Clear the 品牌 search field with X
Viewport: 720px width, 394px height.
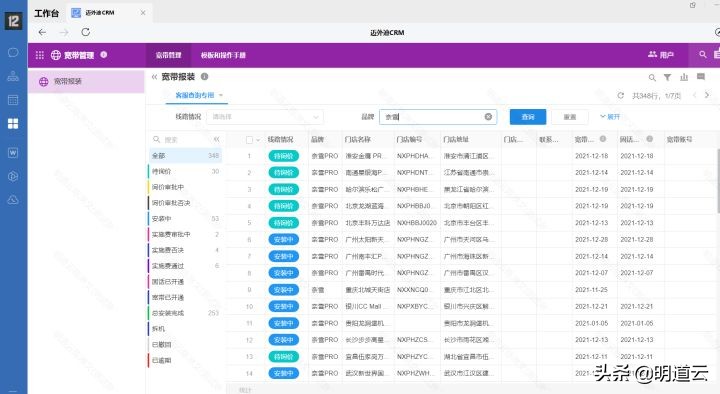pyautogui.click(x=488, y=117)
